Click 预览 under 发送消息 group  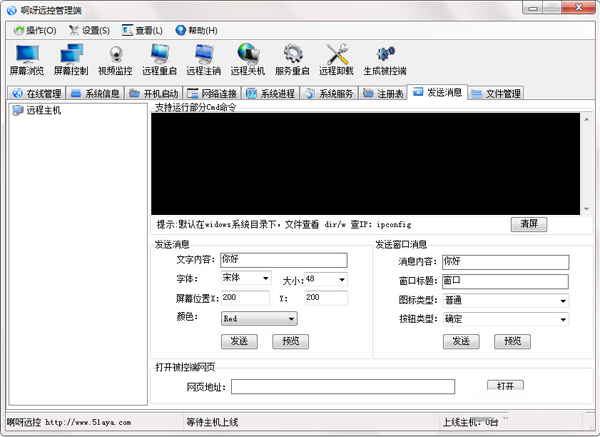pos(290,341)
